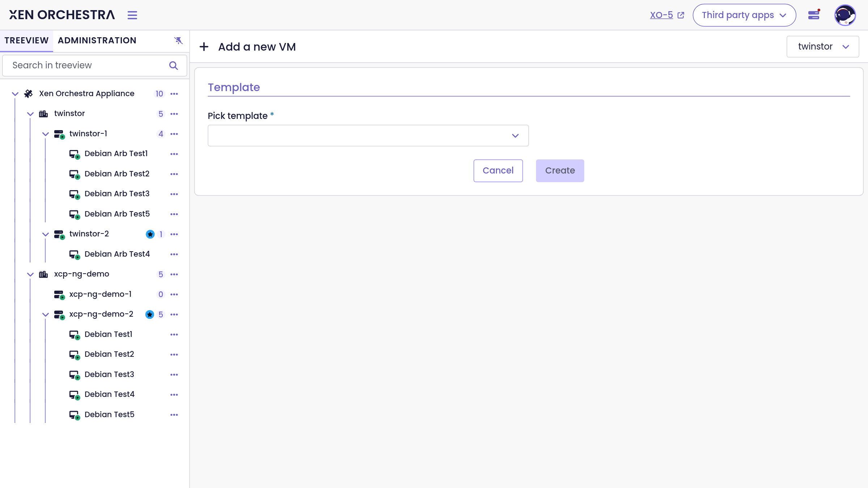
Task: Click the Debian Arb Test1 VM icon
Action: [75, 154]
